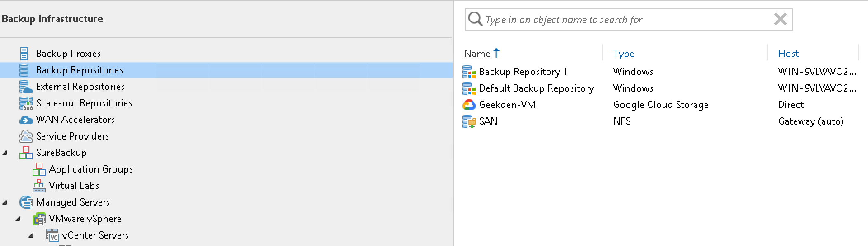This screenshot has height=246, width=868.
Task: Collapse the SureBackup tree node
Action: (x=5, y=153)
